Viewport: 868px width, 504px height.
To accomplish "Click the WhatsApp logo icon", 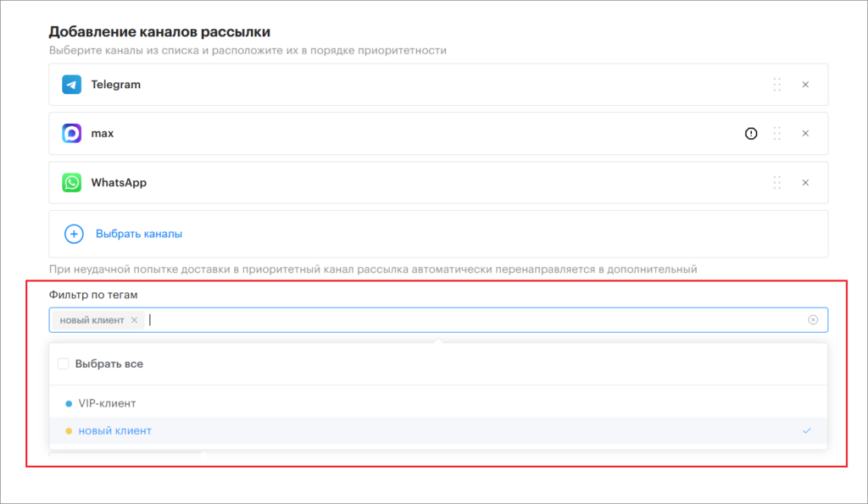I will [71, 183].
